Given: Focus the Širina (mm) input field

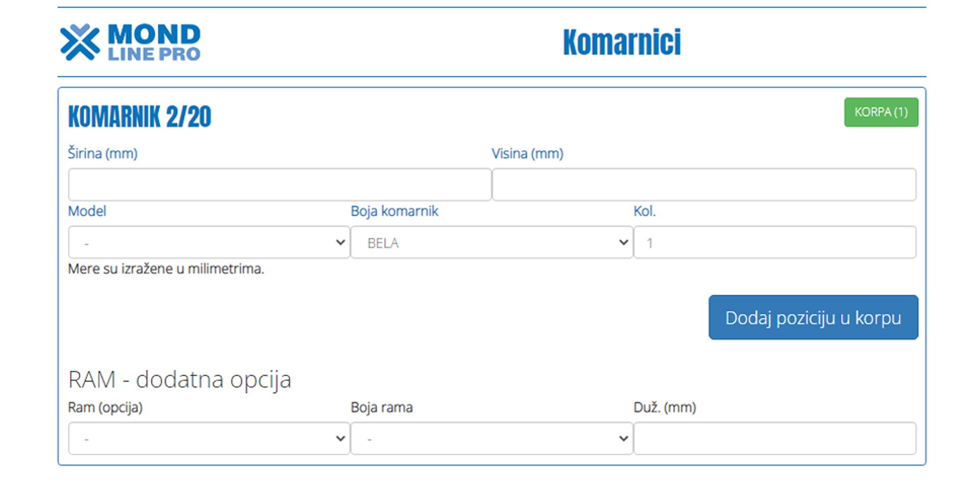Looking at the screenshot, I should [x=280, y=184].
